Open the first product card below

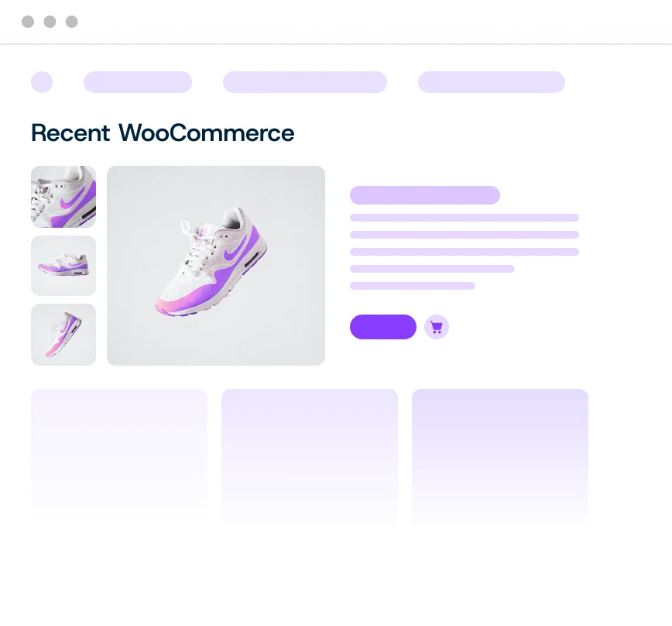(119, 456)
